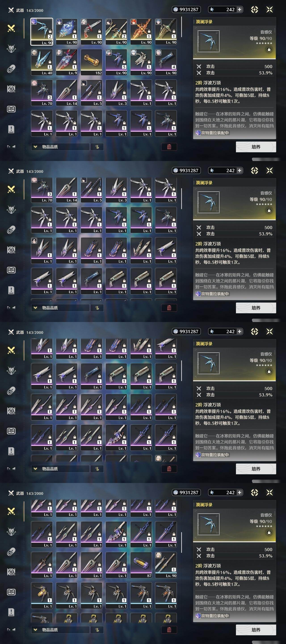
Task: Select the flaming gauntlets Lv. 90 weapon
Action: coord(141,32)
